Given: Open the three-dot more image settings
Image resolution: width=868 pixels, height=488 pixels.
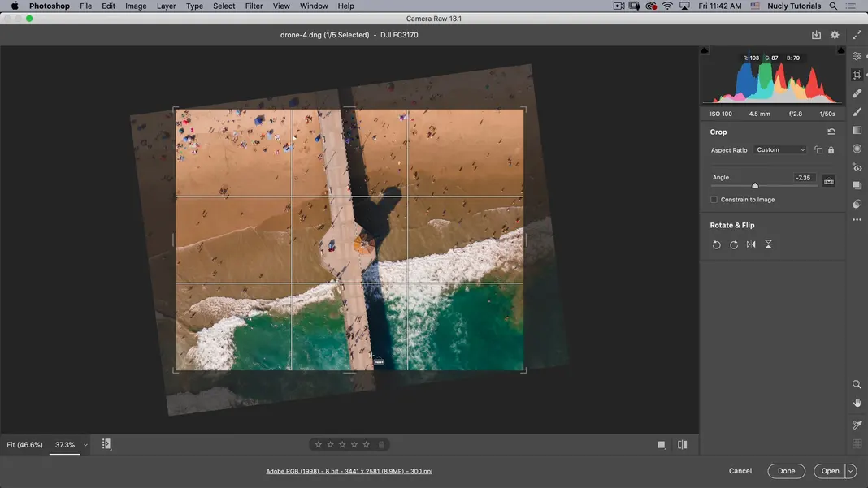Looking at the screenshot, I should tap(857, 220).
